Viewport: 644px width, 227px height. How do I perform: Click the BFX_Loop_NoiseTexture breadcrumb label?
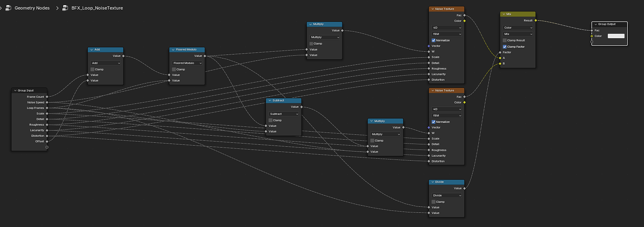click(97, 8)
